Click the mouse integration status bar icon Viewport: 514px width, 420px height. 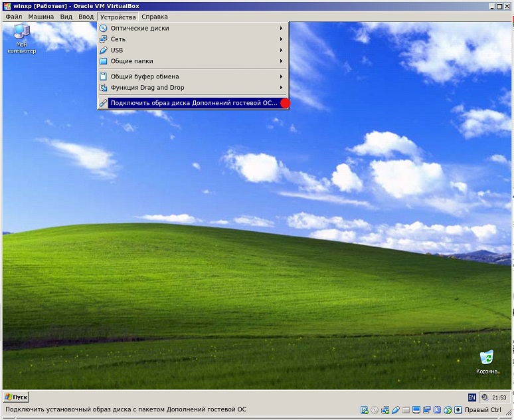(x=447, y=410)
